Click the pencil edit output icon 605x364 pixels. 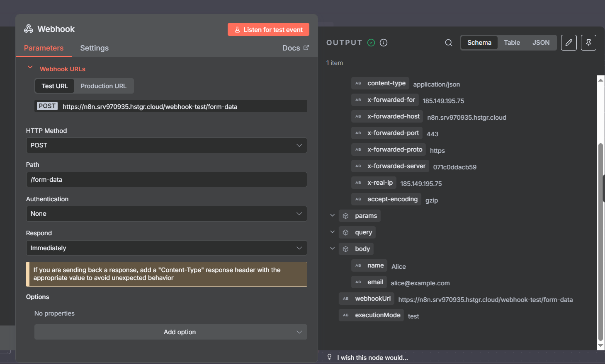point(569,43)
